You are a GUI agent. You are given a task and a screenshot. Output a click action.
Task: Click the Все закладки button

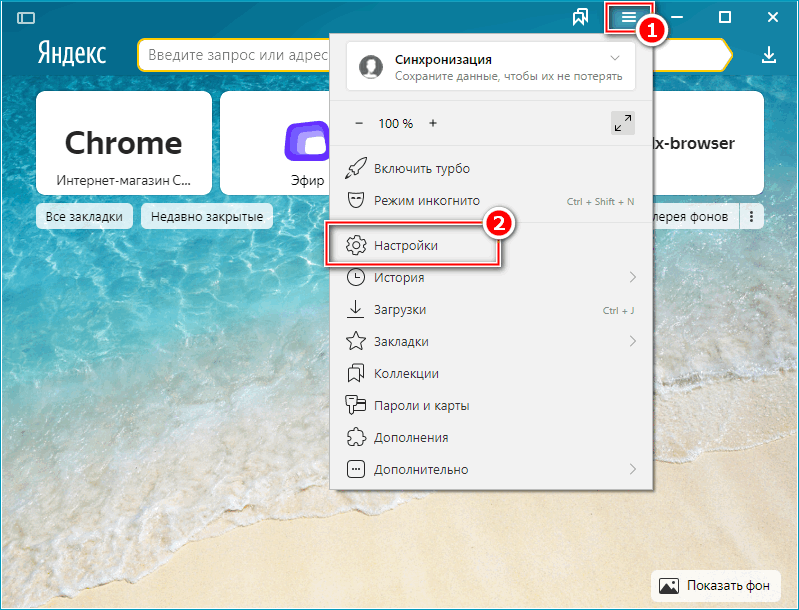[84, 216]
